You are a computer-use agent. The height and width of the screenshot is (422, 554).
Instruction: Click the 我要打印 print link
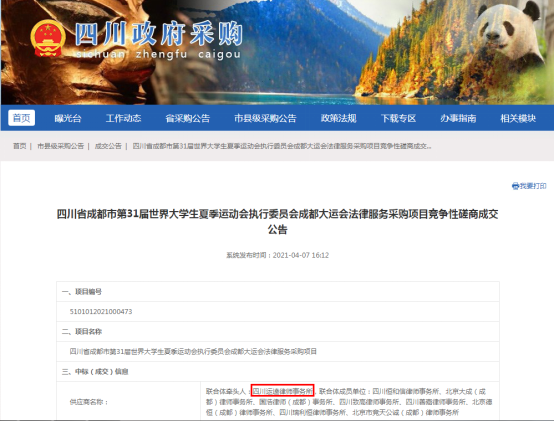point(533,186)
